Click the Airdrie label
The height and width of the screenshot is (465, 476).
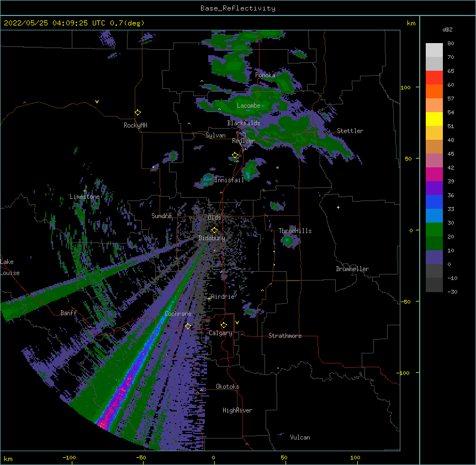(223, 297)
